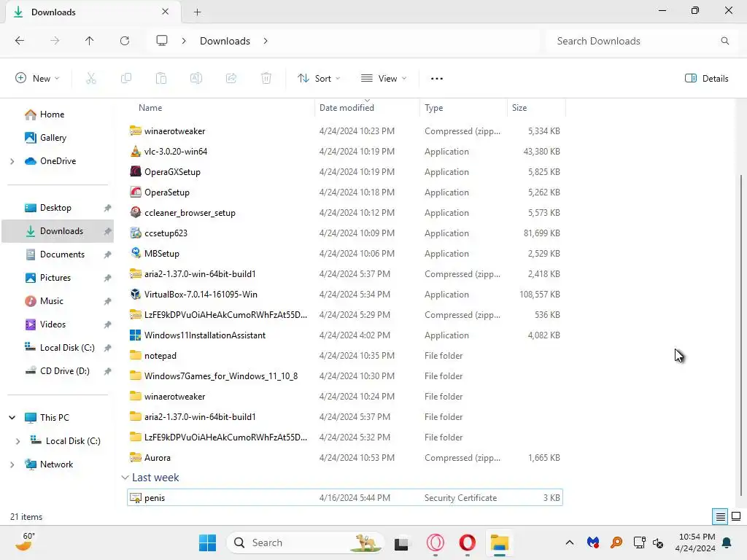The image size is (747, 560).
Task: Open Desktop in the navigation pane
Action: tap(57, 208)
